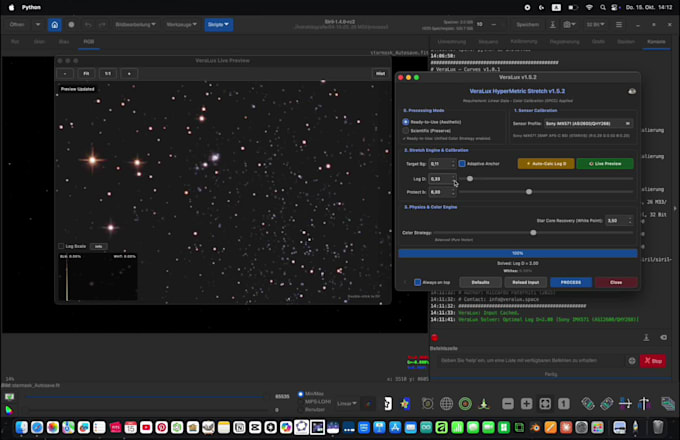Click the mirror vertical icon
680x440 pixels.
tap(644, 404)
